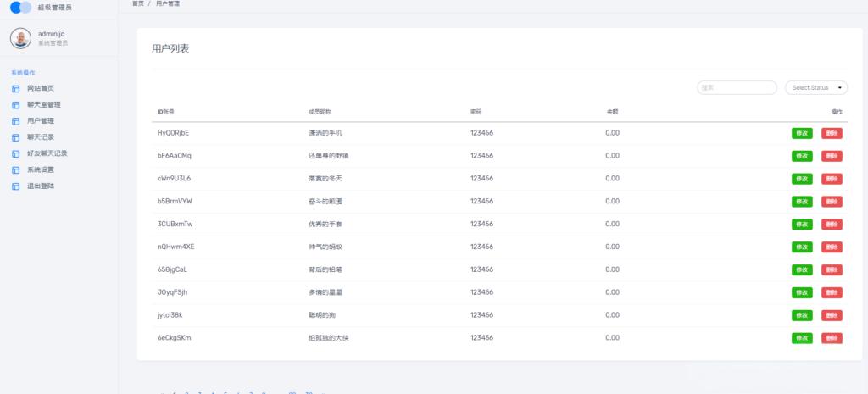The height and width of the screenshot is (394, 868).
Task: Click the icon next to 用户管理
Action: coord(15,120)
